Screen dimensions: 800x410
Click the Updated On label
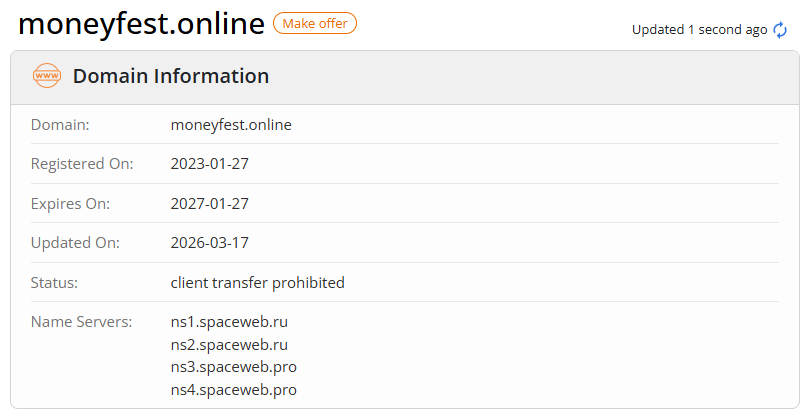click(75, 243)
